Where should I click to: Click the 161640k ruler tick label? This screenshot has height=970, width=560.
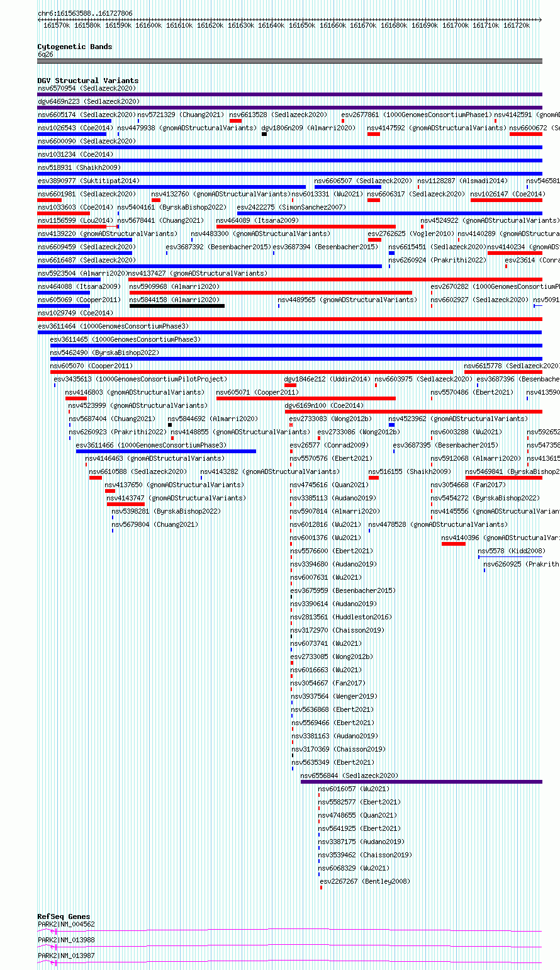(271, 25)
